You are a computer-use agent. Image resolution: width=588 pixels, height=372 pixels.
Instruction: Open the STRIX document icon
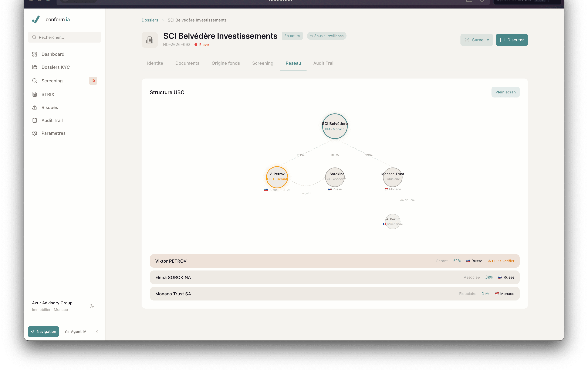35,94
